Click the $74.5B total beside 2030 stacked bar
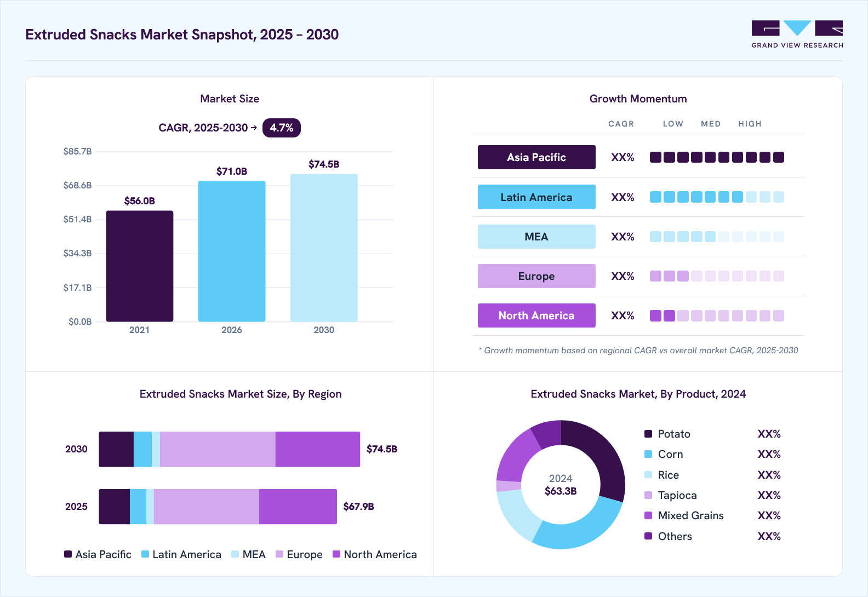This screenshot has width=868, height=597. [382, 449]
